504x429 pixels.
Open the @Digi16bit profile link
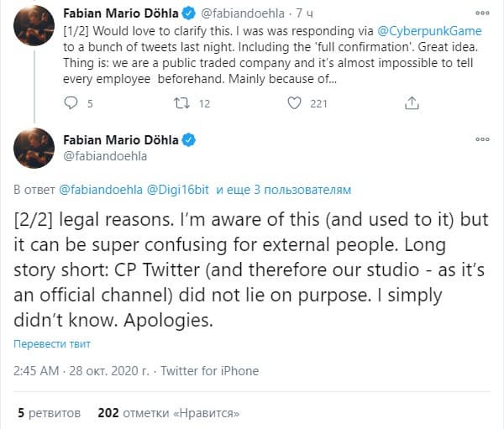(179, 190)
